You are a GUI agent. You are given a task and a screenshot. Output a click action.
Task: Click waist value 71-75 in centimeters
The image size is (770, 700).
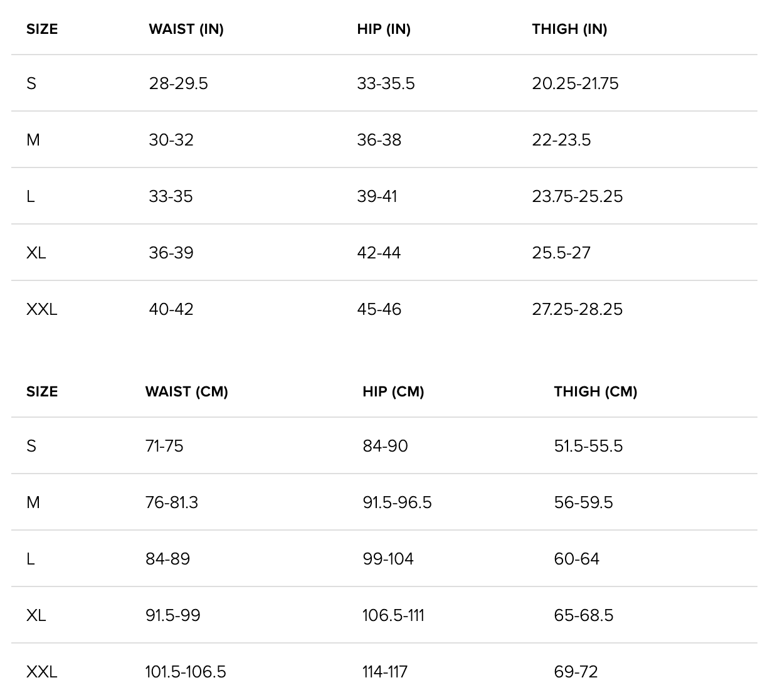click(164, 446)
